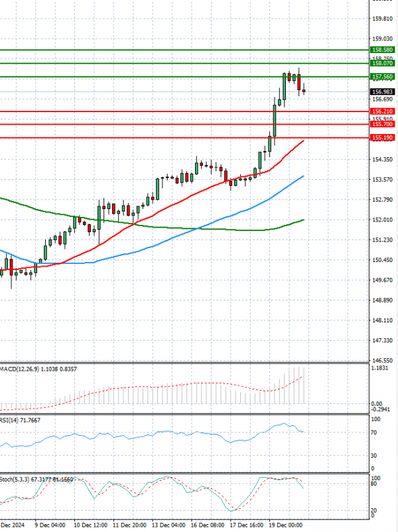Screen dimensions: 398x532
Task: Click the 146.550 price axis value
Action: click(382, 360)
